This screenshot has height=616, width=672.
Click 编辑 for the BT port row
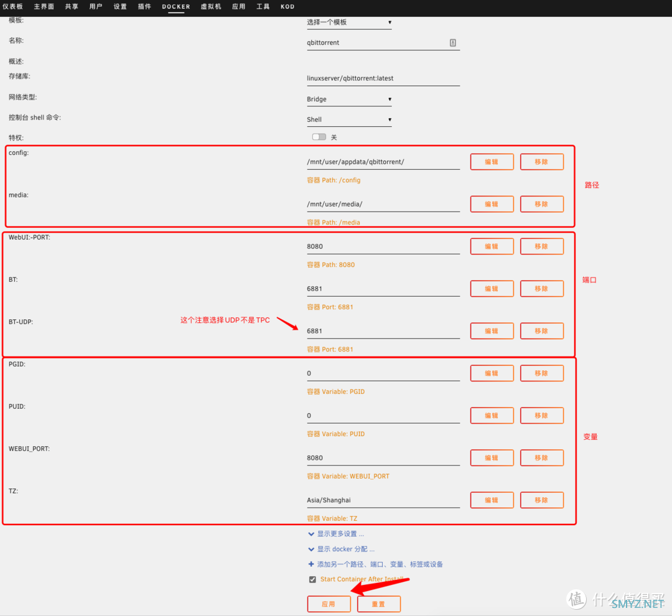492,289
